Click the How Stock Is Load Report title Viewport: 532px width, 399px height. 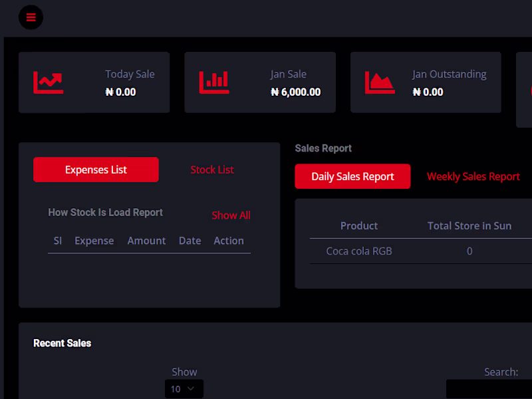tap(106, 212)
